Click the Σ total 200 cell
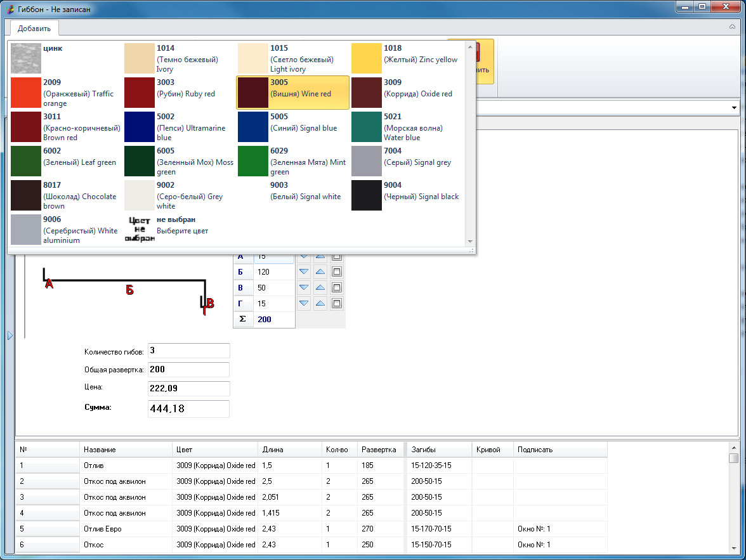The height and width of the screenshot is (560, 746). click(274, 319)
